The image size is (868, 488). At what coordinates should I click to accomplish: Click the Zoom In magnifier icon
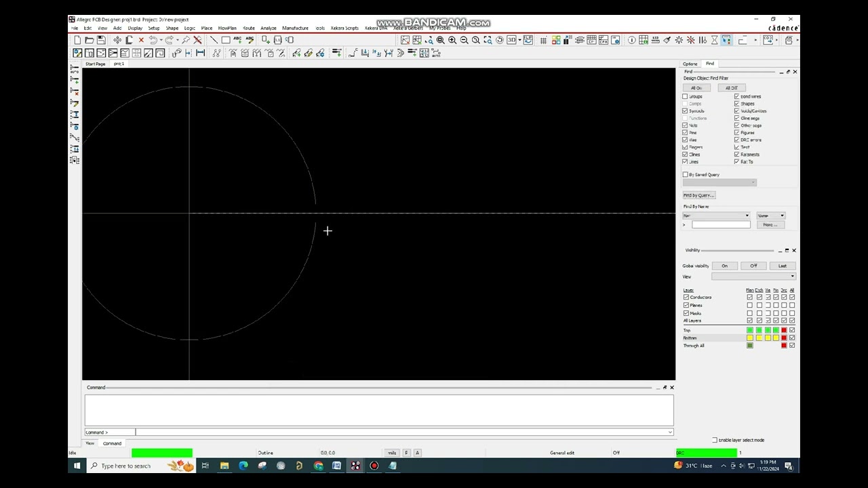[452, 40]
